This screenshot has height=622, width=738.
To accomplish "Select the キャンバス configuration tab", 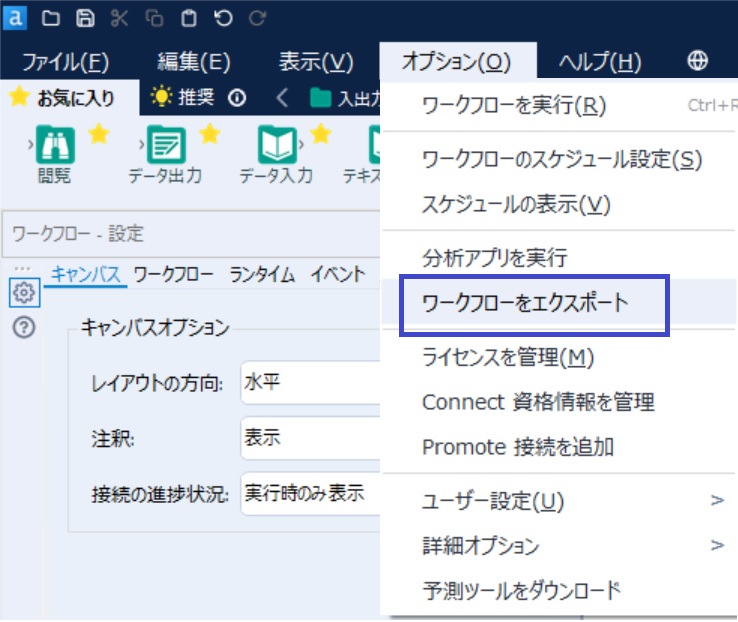I will 86,274.
